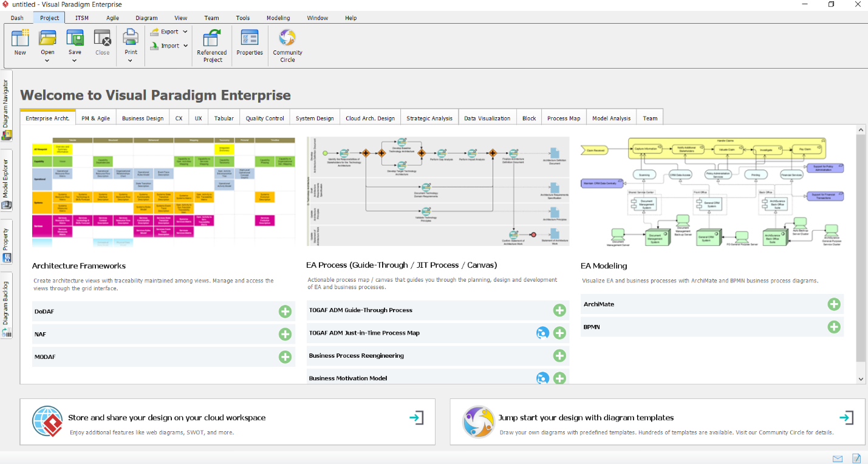
Task: Click the Save project icon
Action: pos(75,38)
